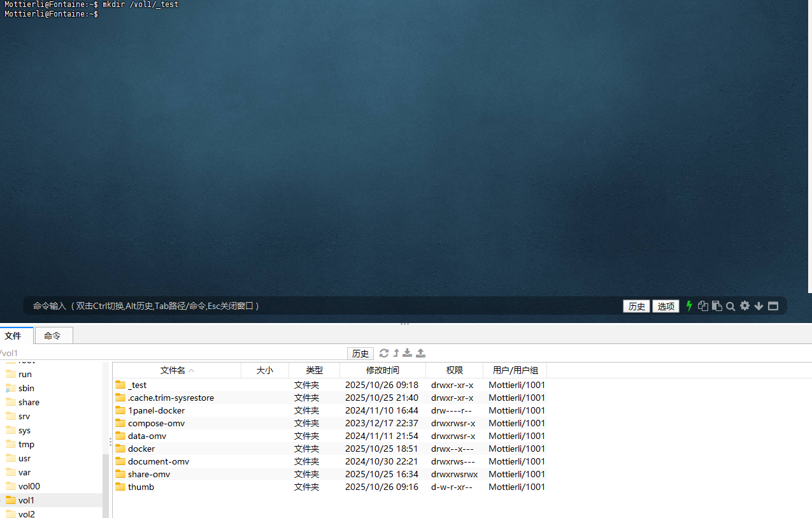This screenshot has height=518, width=812.
Task: Select vol2 folder in directory tree
Action: (x=27, y=514)
